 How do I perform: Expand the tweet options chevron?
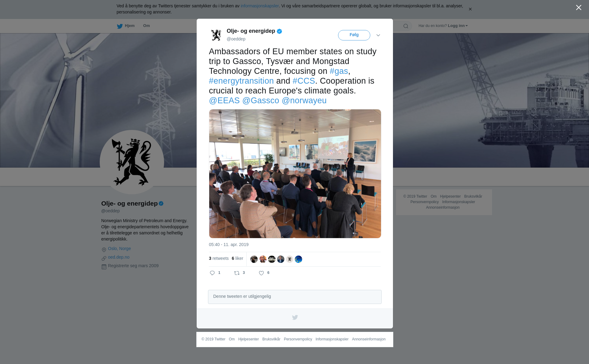point(378,35)
